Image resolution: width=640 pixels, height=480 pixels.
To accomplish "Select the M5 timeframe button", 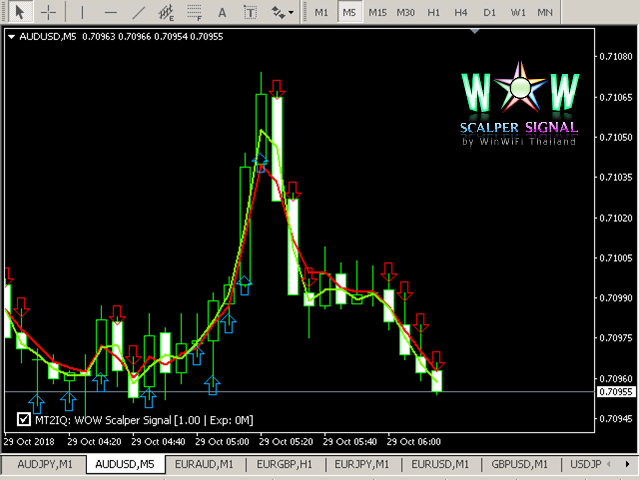I will pos(349,13).
